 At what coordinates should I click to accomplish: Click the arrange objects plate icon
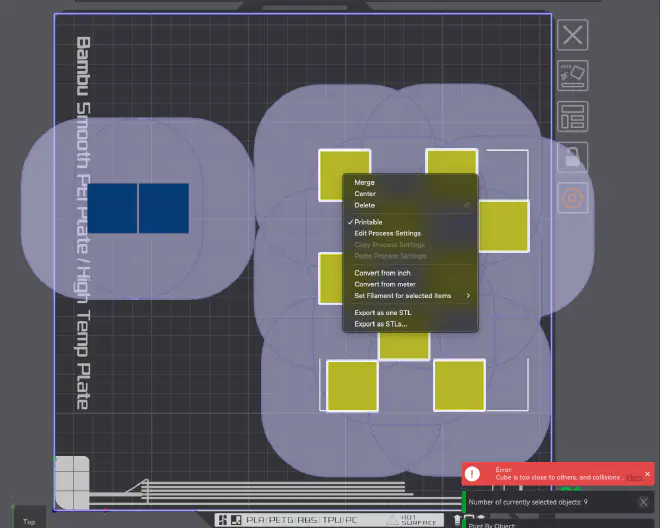572,117
